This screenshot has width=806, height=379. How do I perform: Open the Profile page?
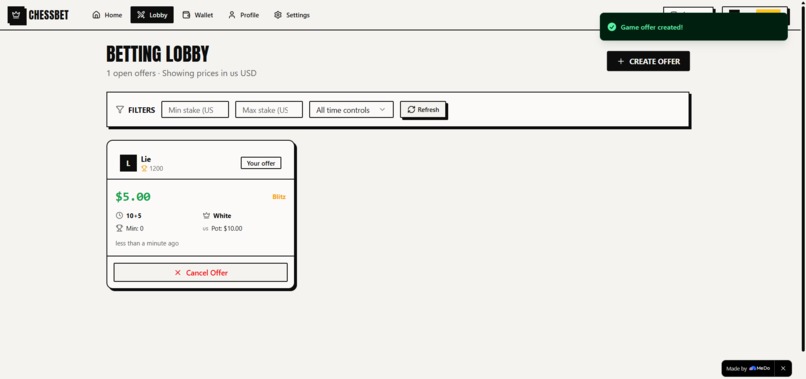(x=244, y=15)
